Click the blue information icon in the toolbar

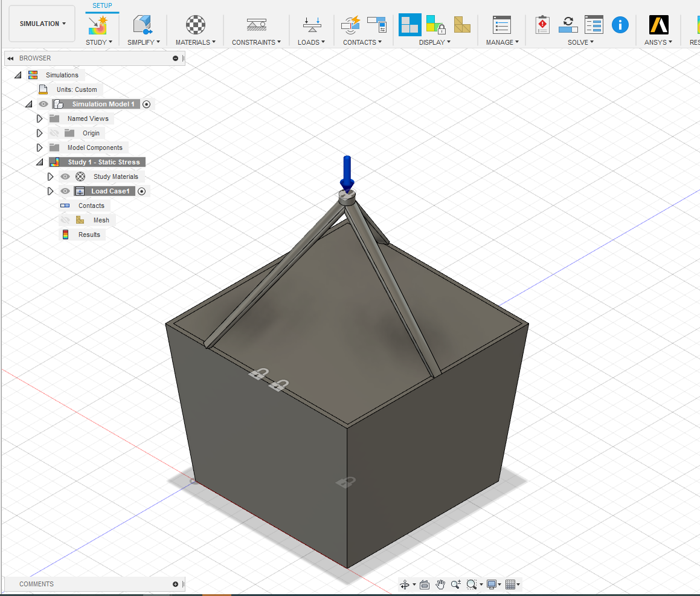[x=620, y=25]
